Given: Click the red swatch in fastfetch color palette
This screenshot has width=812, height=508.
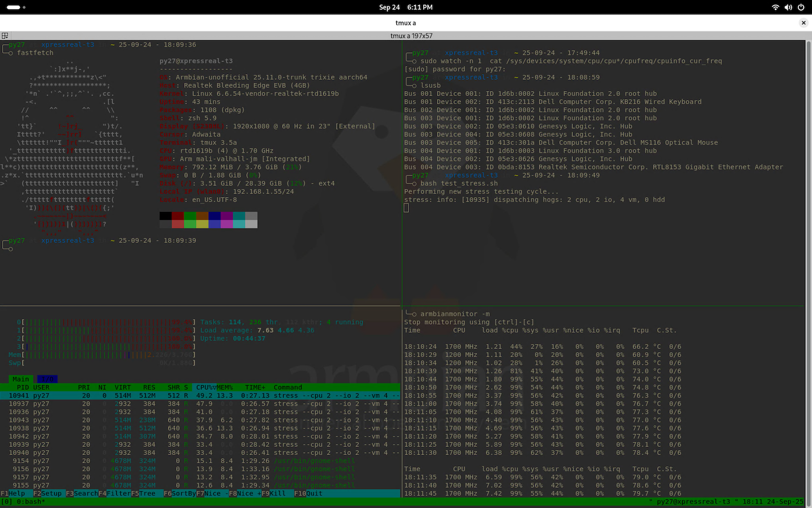Looking at the screenshot, I should [x=178, y=216].
